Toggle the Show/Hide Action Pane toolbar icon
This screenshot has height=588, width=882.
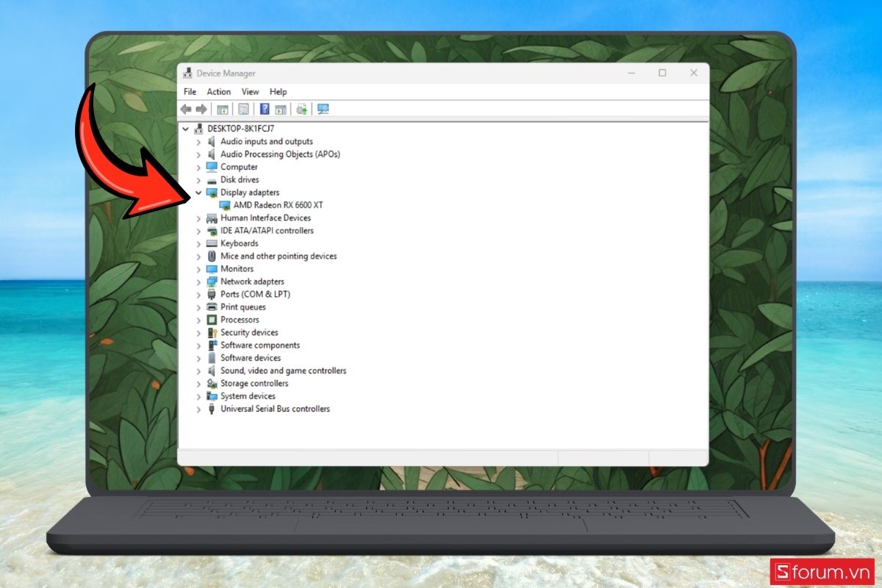280,110
